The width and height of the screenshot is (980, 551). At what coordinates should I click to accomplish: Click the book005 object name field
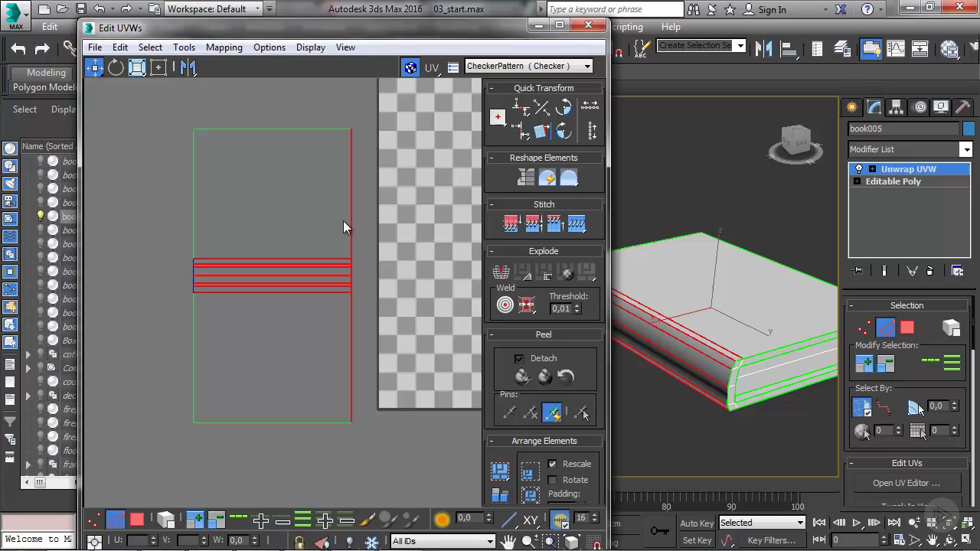(x=903, y=129)
